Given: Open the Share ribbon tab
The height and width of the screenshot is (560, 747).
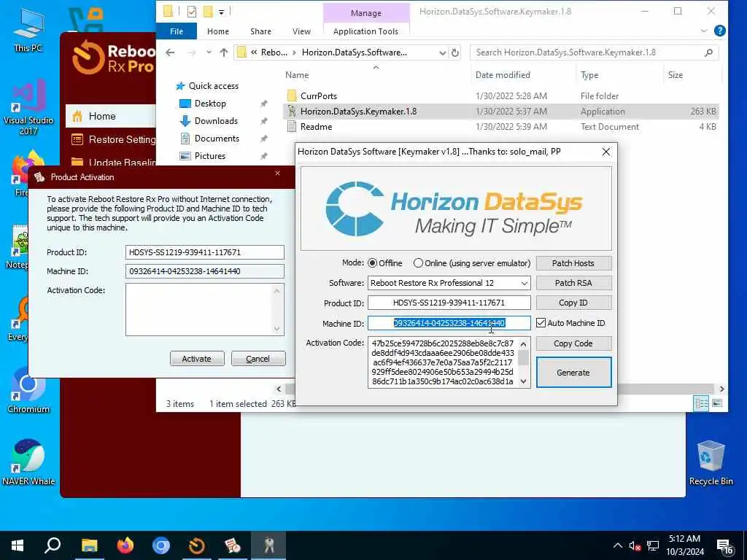Looking at the screenshot, I should 260,31.
